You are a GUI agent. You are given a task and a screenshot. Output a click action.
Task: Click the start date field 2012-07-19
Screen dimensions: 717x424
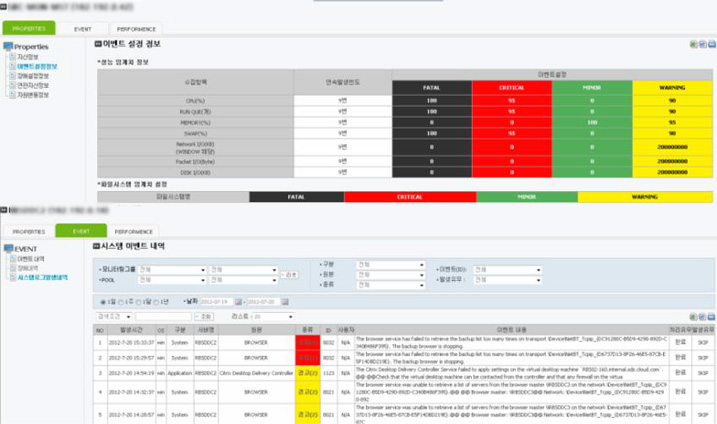pos(217,302)
